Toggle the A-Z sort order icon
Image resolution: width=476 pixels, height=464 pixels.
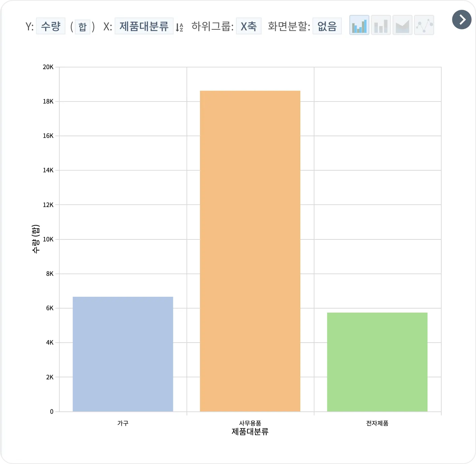[179, 27]
